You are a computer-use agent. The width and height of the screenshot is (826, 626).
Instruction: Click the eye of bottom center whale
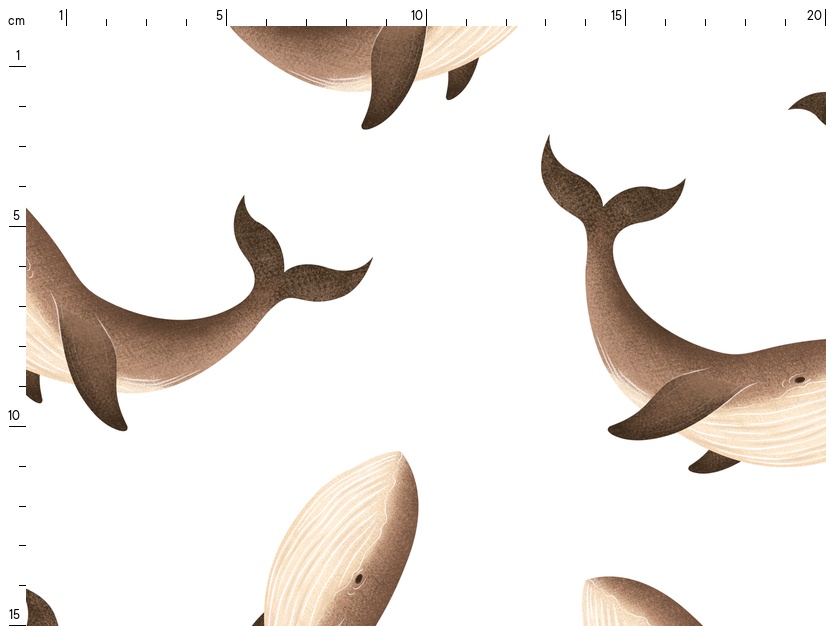pyautogui.click(x=358, y=578)
